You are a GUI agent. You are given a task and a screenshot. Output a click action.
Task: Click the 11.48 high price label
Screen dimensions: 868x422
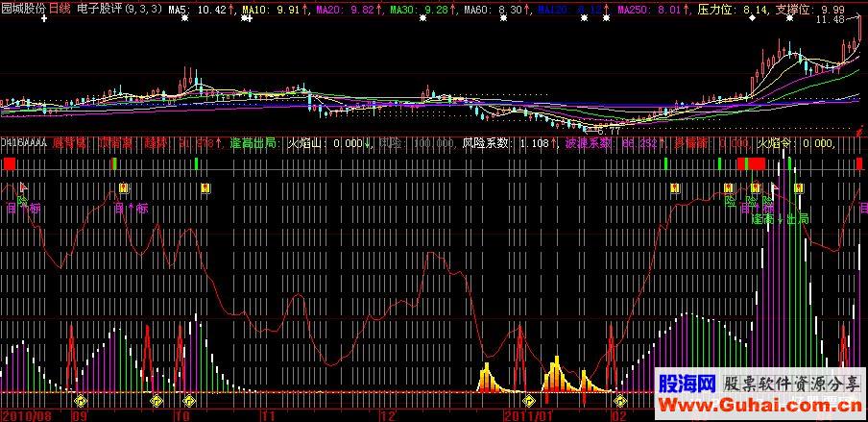tap(831, 19)
